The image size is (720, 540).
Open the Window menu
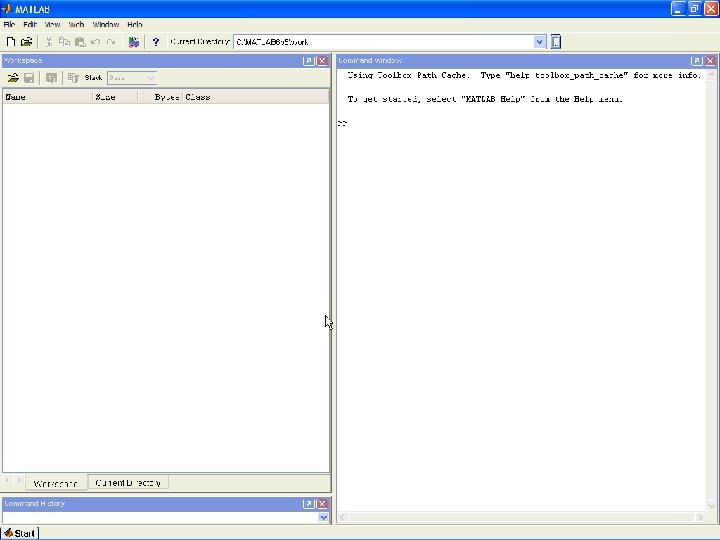tap(106, 24)
